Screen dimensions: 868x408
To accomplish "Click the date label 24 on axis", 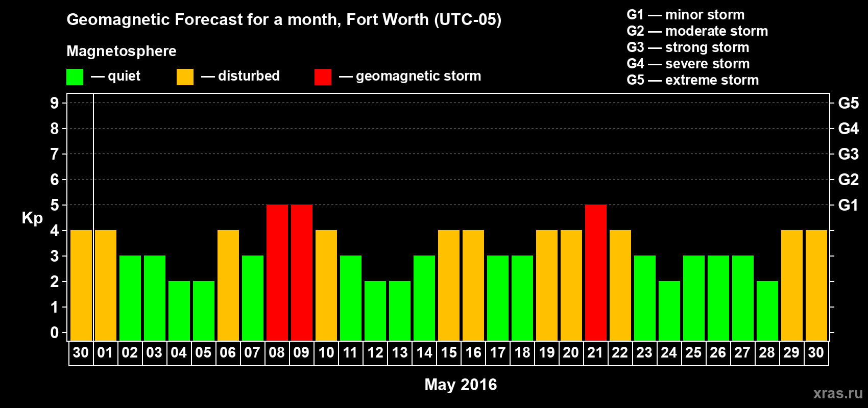I will coord(669,352).
